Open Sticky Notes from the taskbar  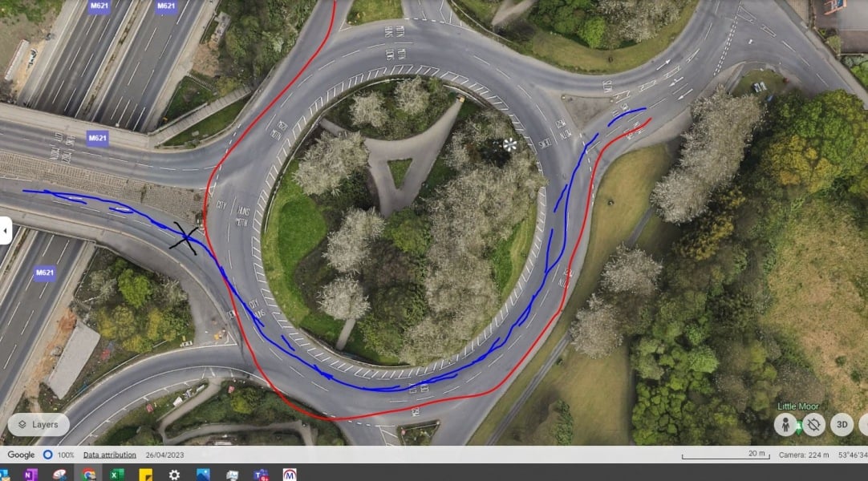(x=146, y=475)
